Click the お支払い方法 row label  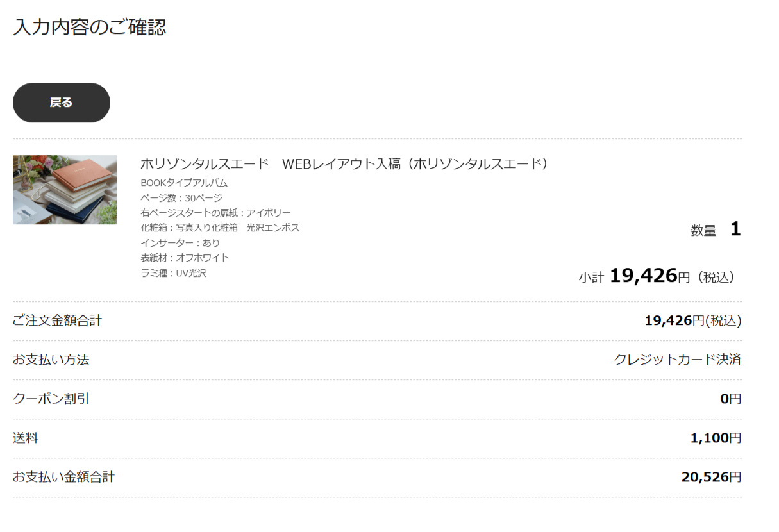point(51,360)
